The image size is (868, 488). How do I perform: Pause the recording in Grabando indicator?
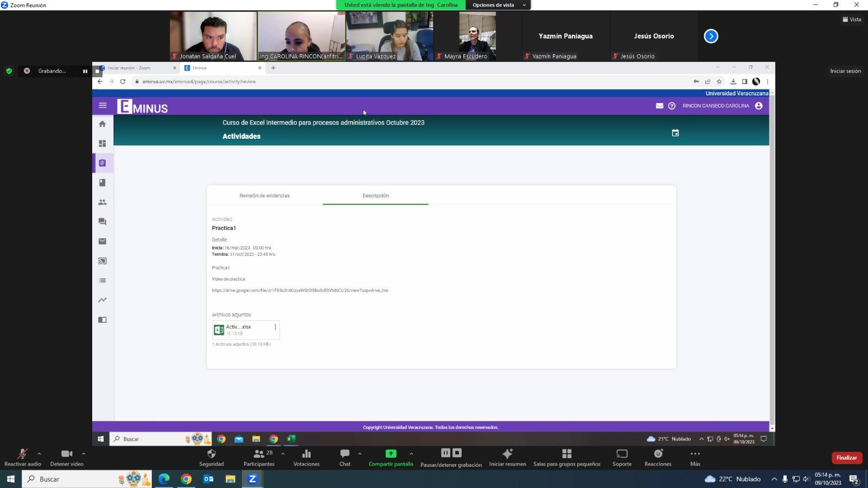[85, 71]
